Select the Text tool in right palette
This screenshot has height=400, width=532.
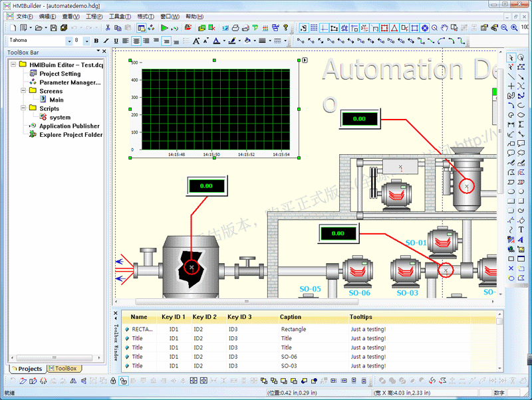click(521, 230)
